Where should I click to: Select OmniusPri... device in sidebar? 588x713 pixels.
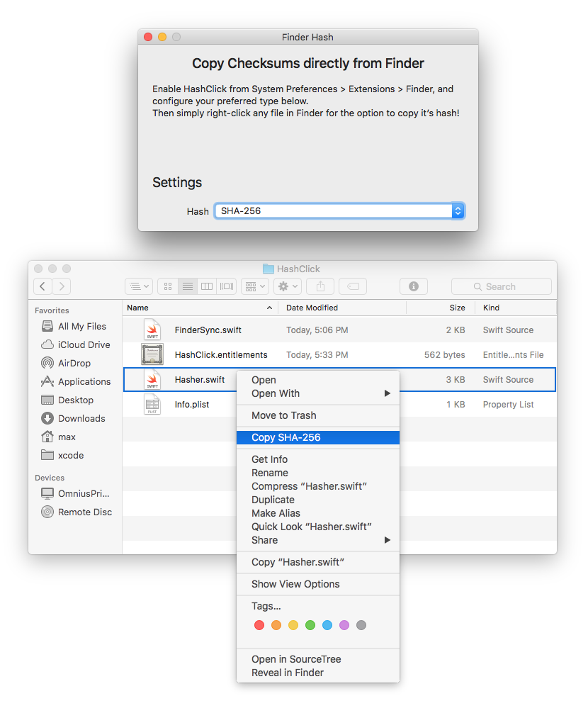[75, 493]
